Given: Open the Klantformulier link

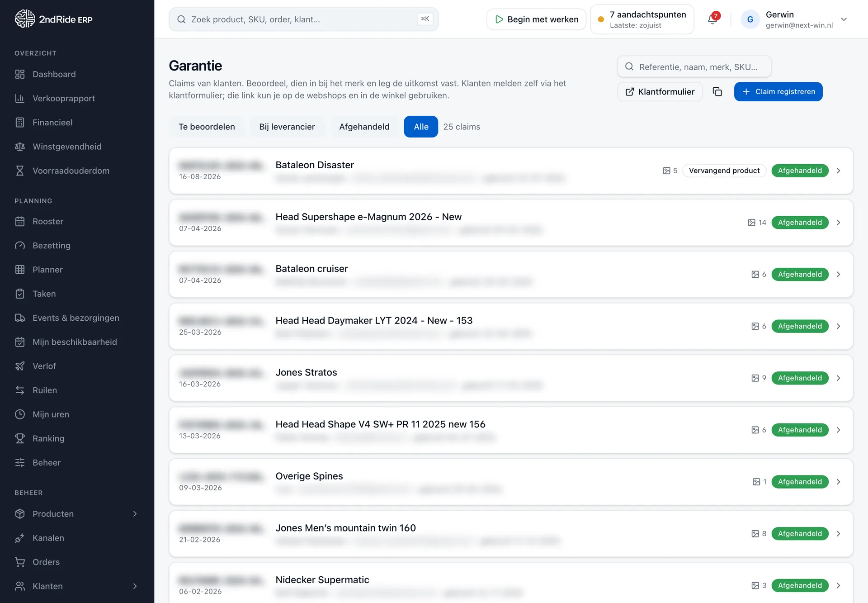Looking at the screenshot, I should [660, 92].
